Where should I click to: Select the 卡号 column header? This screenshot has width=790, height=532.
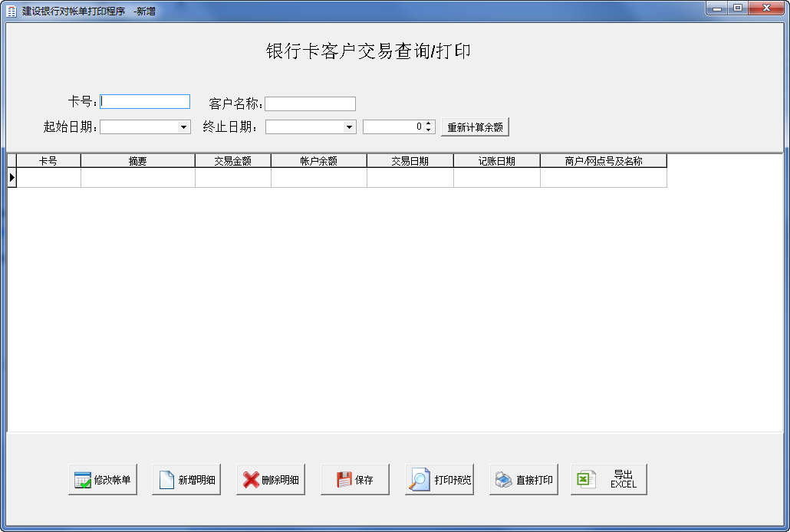(x=48, y=161)
